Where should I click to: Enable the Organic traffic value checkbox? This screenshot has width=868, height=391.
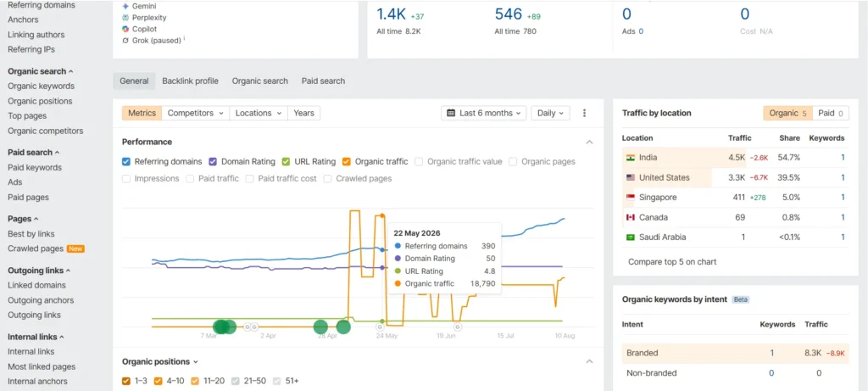point(419,162)
